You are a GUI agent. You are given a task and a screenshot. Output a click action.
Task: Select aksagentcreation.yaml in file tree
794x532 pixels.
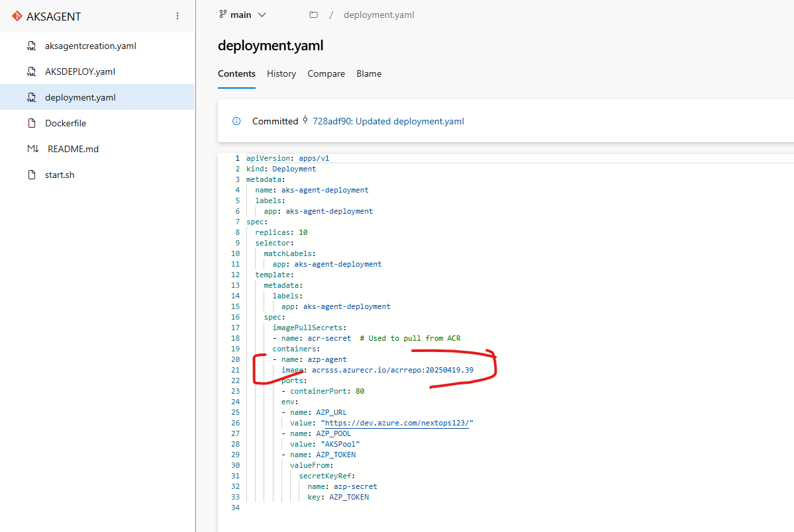click(97, 46)
